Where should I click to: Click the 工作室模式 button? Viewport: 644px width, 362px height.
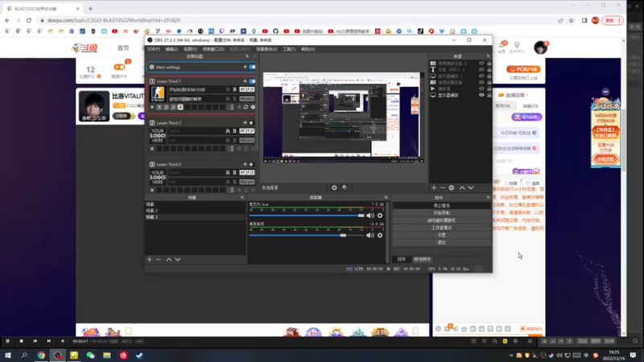coord(441,228)
